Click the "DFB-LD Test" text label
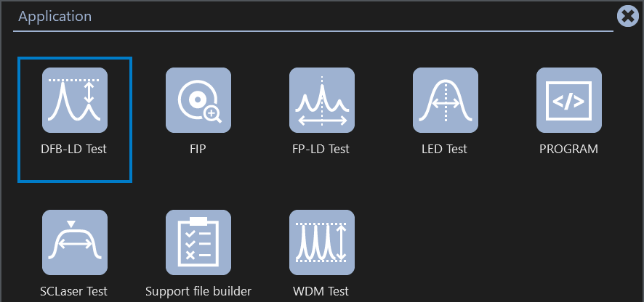The image size is (644, 302). (74, 149)
